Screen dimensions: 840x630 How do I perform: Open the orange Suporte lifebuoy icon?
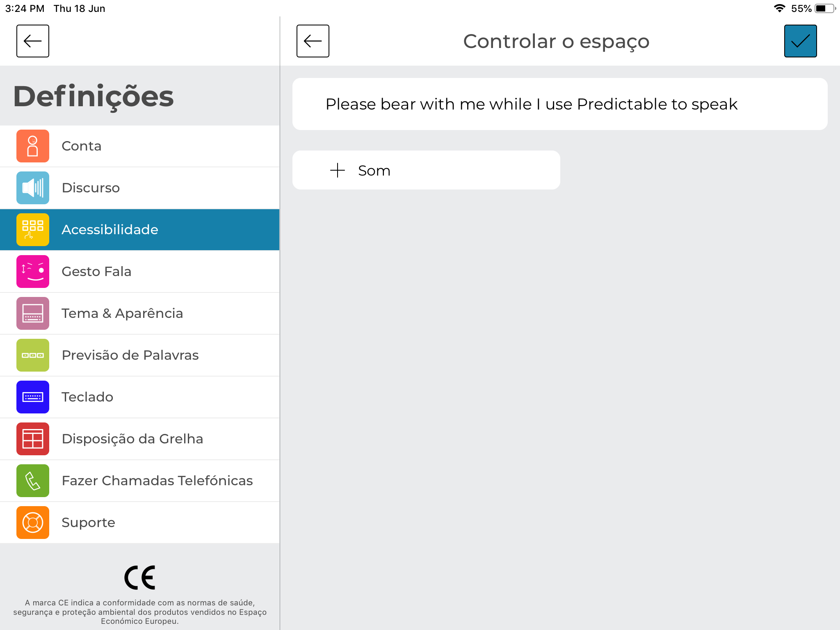33,523
